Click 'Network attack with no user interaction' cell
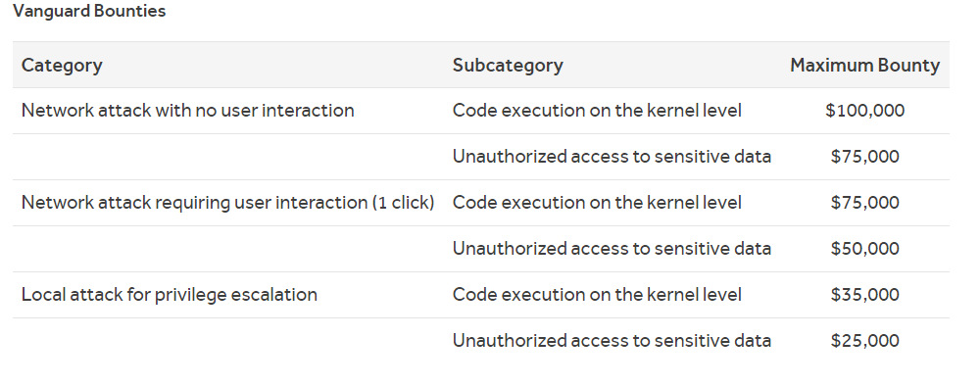The image size is (980, 386). point(187,111)
